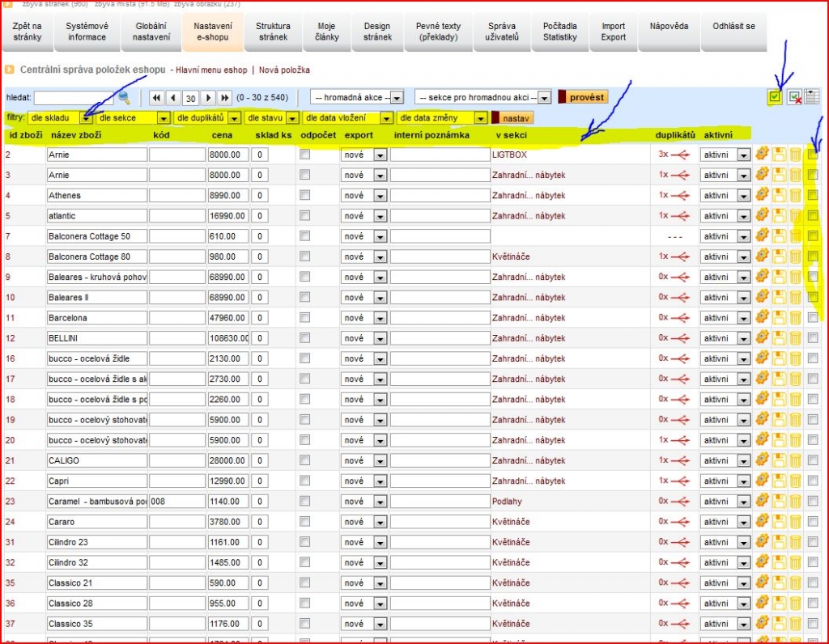Open sekce pro hromadnou akci dropdown
Viewport: 829px width, 644px height.
pos(483,97)
